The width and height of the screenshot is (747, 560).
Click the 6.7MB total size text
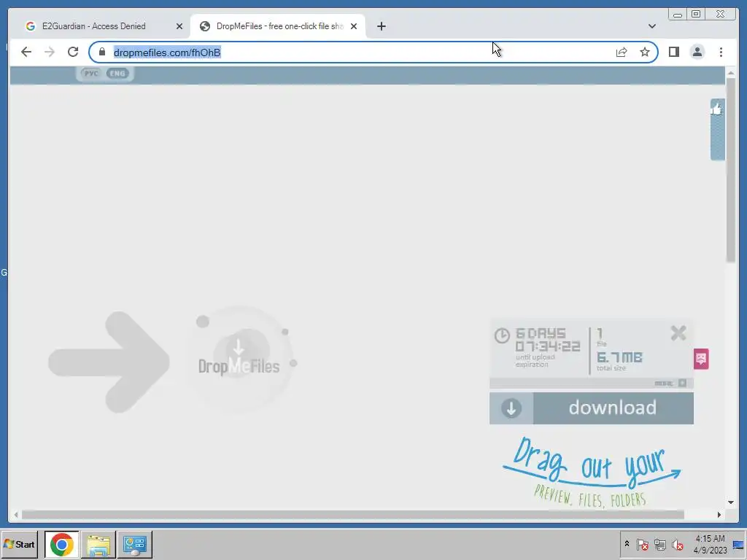(619, 357)
